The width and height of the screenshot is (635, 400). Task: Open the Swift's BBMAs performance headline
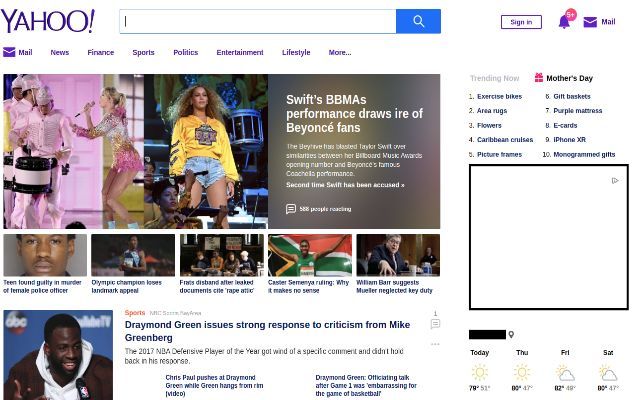coord(354,113)
